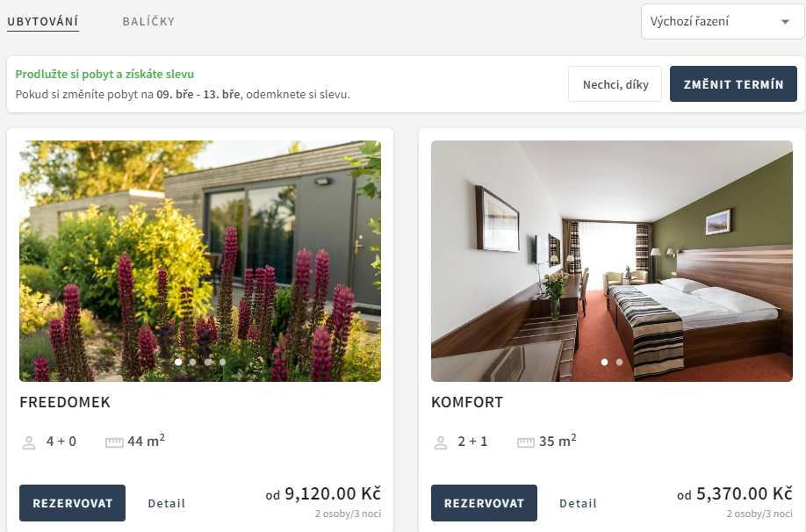Screen dimensions: 806x532
Task: Reserve the FREEDOMEK accommodation
Action: [73, 503]
